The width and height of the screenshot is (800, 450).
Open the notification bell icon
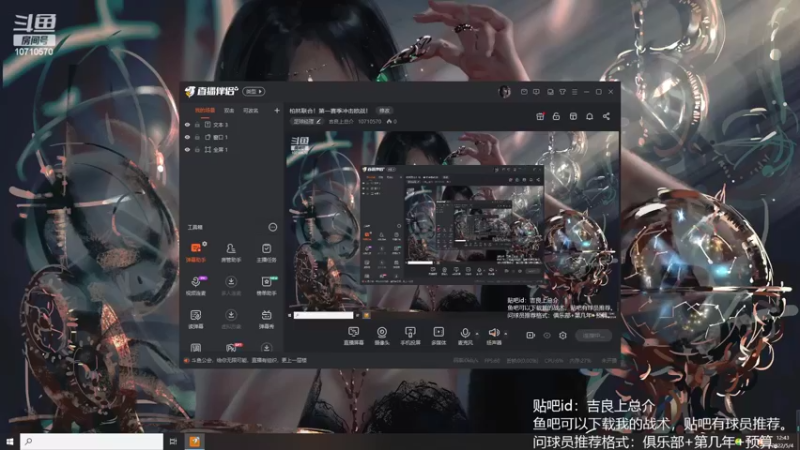589,116
